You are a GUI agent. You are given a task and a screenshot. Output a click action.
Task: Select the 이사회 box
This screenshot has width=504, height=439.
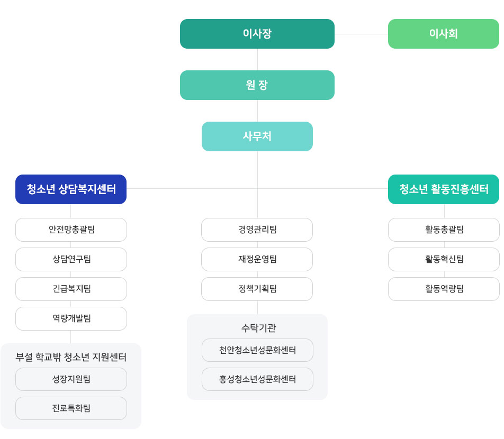click(x=444, y=34)
